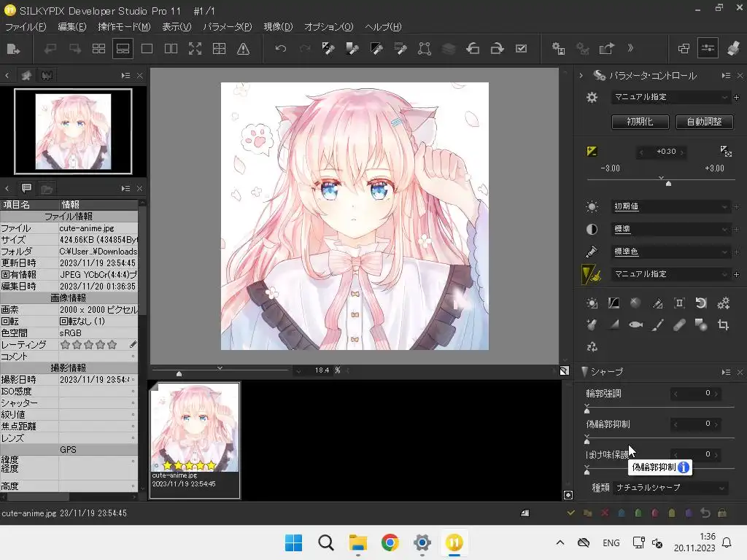The width and height of the screenshot is (747, 560).
Task: Collapse the parameter control panel chevron
Action: [581, 75]
